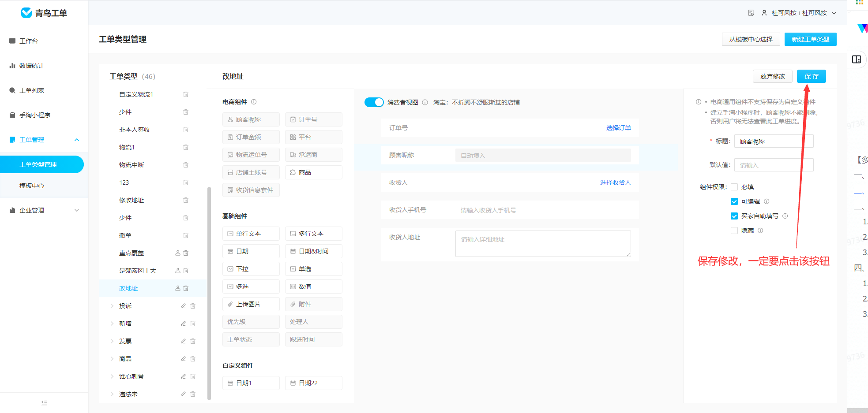
Task: Add the 日期22 custom component
Action: pos(314,383)
